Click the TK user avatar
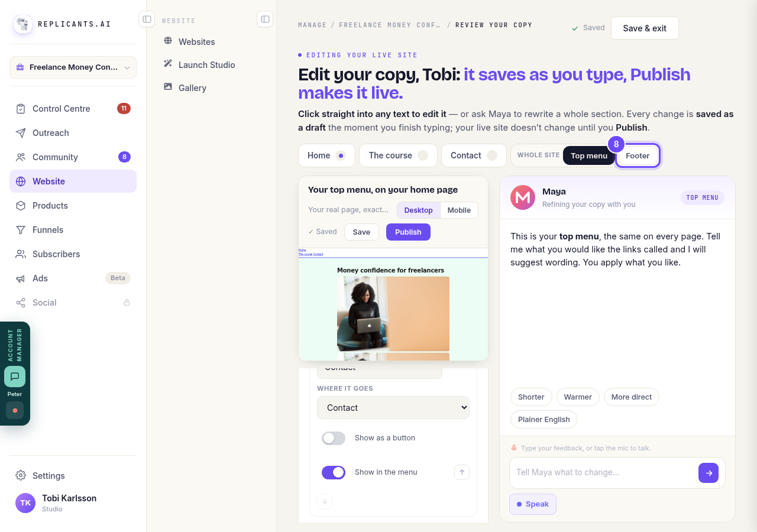757x532 pixels. [x=25, y=503]
